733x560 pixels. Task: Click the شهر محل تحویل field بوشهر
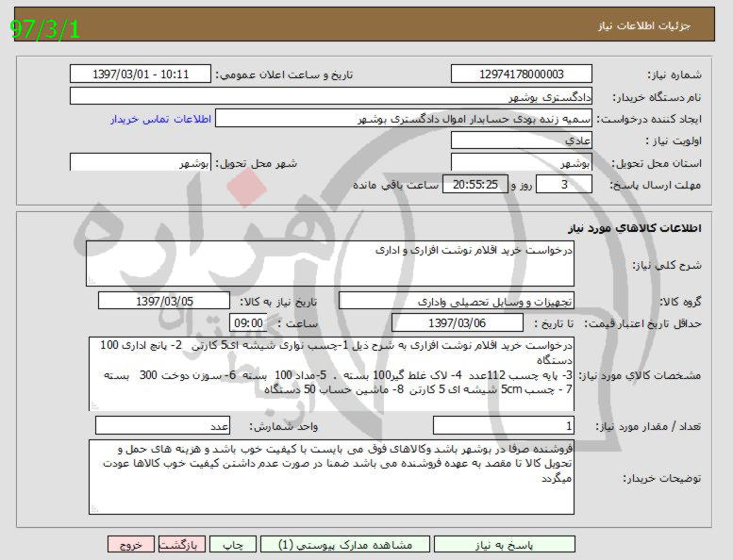[x=141, y=162]
